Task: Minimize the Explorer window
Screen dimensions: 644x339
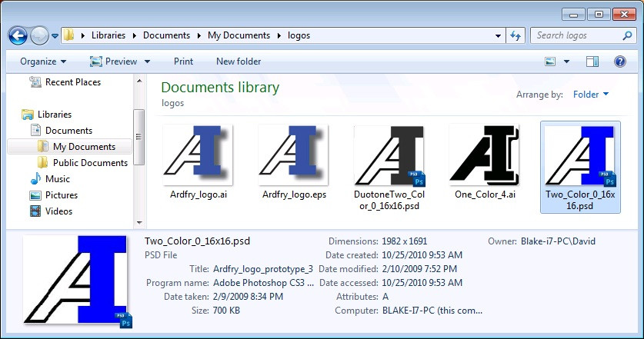Action: pos(573,15)
